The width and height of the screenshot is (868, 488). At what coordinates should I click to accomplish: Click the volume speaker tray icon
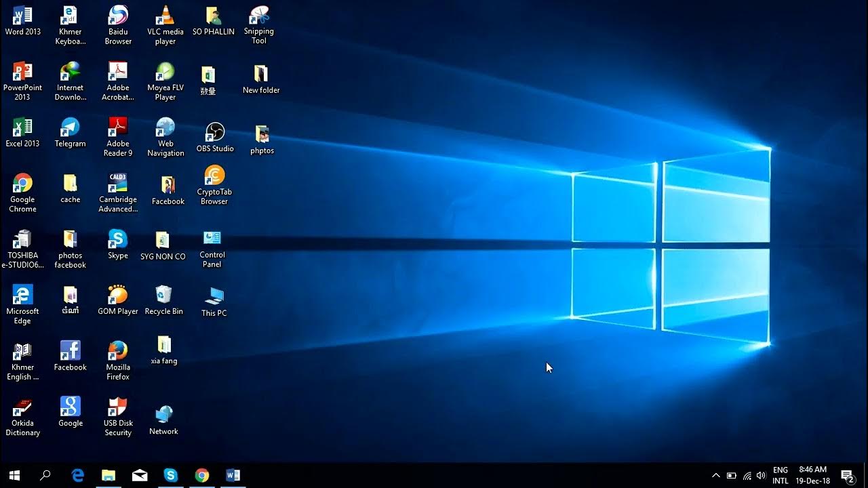coord(761,476)
